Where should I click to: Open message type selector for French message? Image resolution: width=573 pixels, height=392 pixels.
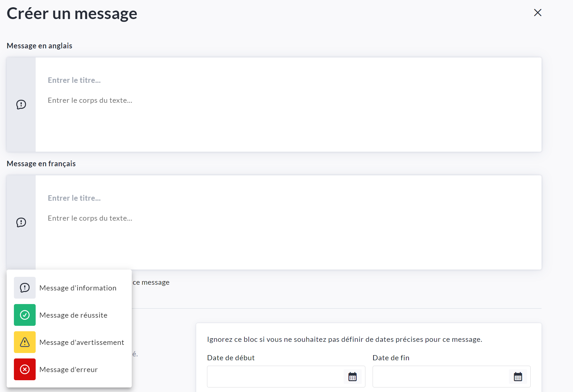click(21, 222)
